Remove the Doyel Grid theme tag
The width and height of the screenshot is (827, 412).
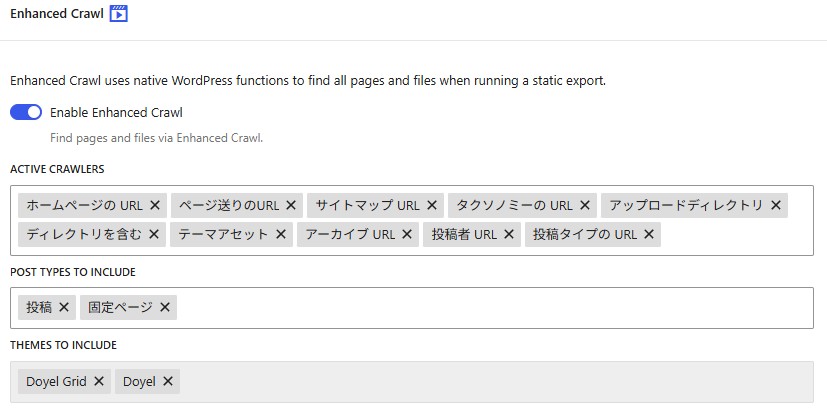pyautogui.click(x=99, y=381)
